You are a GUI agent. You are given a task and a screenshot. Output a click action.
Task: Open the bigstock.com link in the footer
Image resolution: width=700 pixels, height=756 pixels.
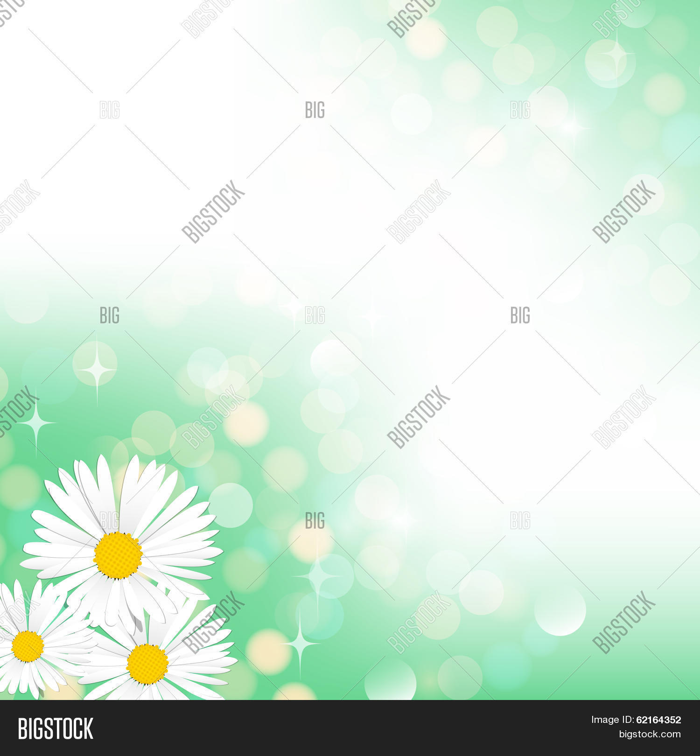pos(650,735)
